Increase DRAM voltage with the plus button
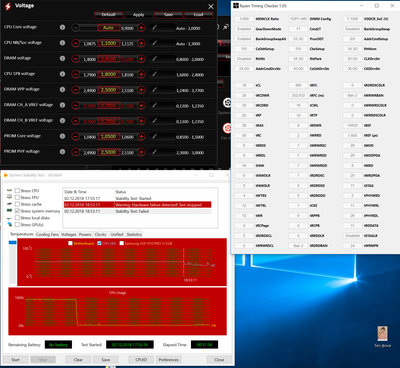The height and width of the screenshot is (368, 400). tap(141, 59)
